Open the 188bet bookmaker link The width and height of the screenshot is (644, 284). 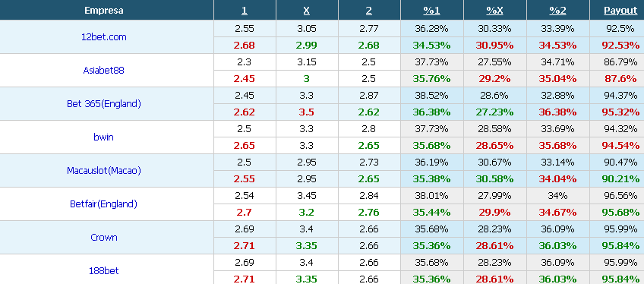[103, 271]
